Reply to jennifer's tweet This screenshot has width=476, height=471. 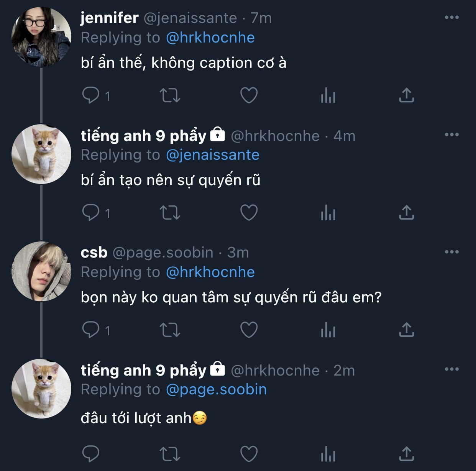(91, 95)
